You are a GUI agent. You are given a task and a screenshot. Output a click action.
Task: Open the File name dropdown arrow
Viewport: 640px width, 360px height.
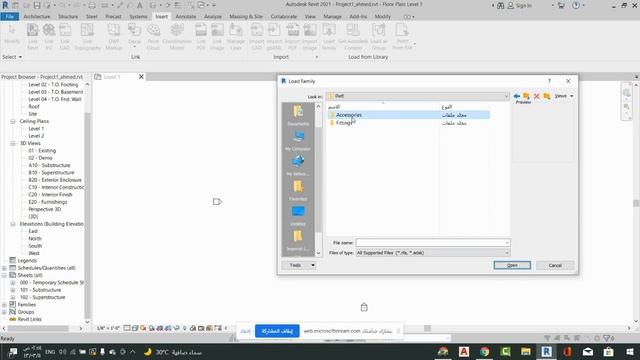click(x=507, y=243)
